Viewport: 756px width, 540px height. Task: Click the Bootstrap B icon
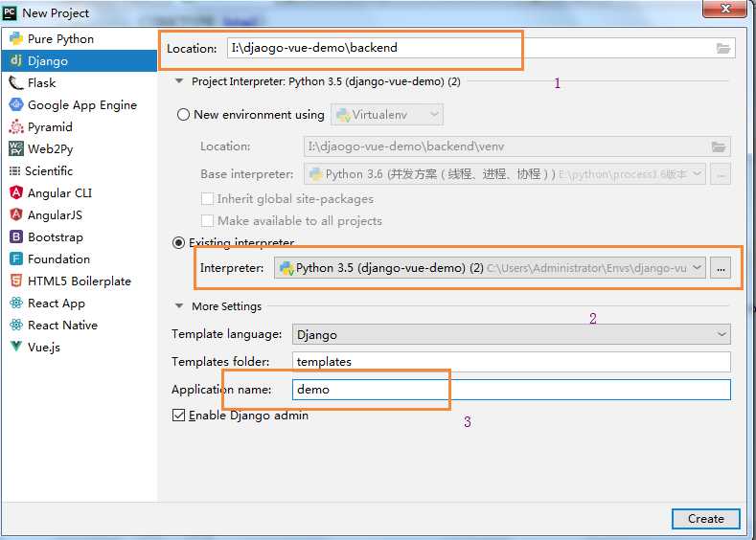pos(16,237)
